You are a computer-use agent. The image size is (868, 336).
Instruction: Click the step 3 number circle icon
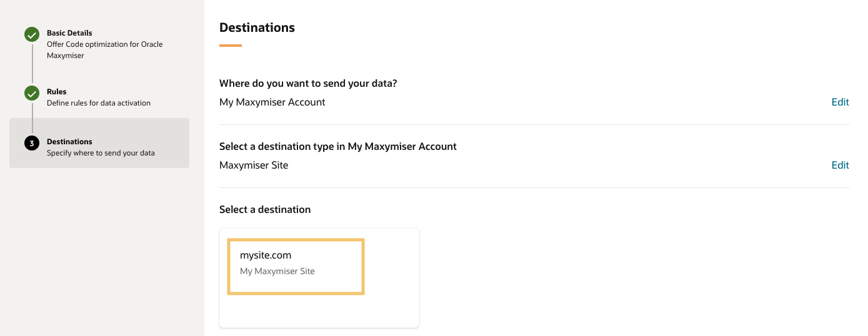[x=32, y=144]
